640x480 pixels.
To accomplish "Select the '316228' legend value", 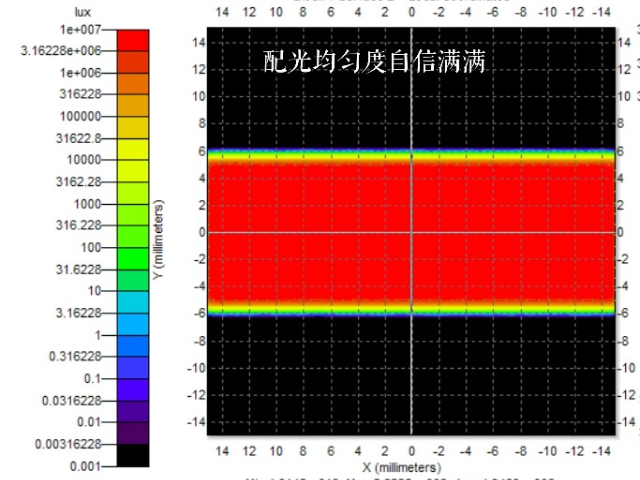I will [x=80, y=94].
